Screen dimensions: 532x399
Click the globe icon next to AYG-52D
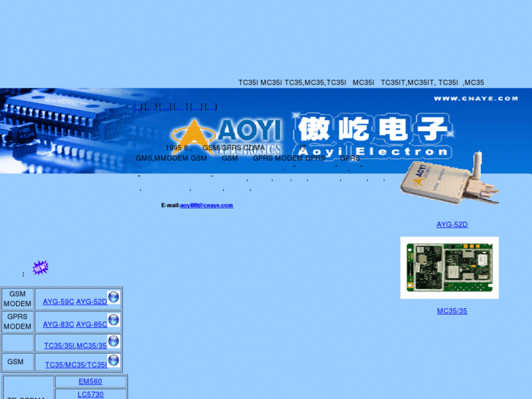[113, 297]
